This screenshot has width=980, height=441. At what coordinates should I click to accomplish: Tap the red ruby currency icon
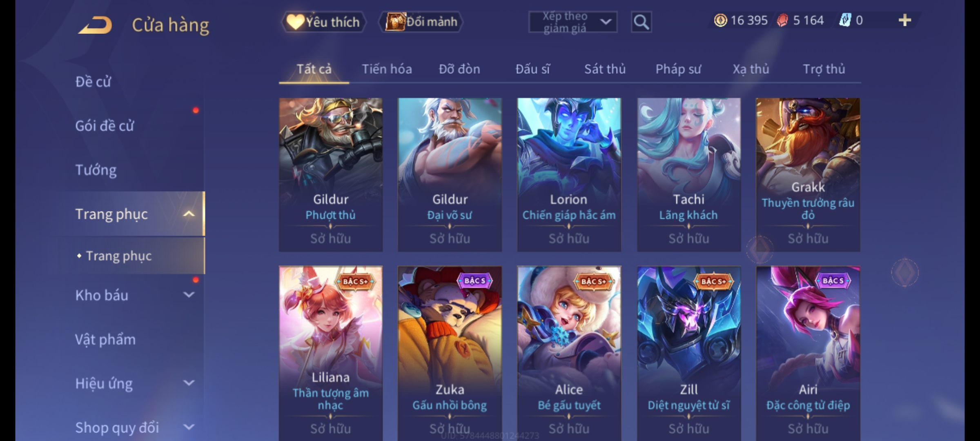coord(782,20)
